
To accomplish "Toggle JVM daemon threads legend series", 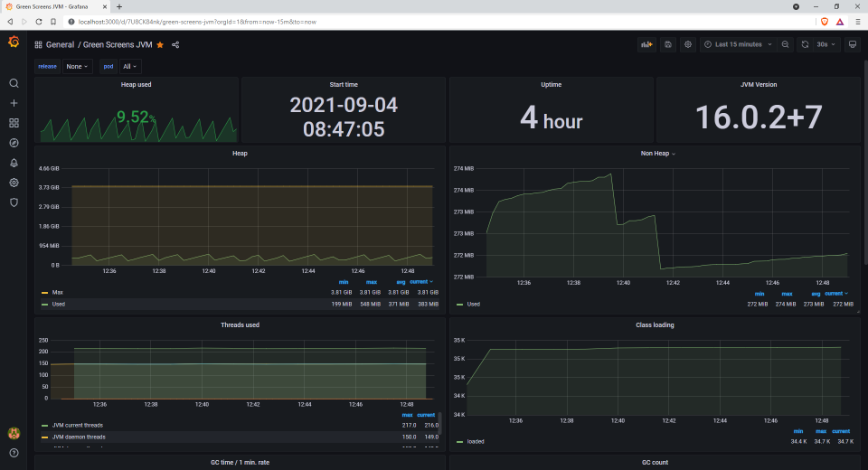I will click(79, 437).
